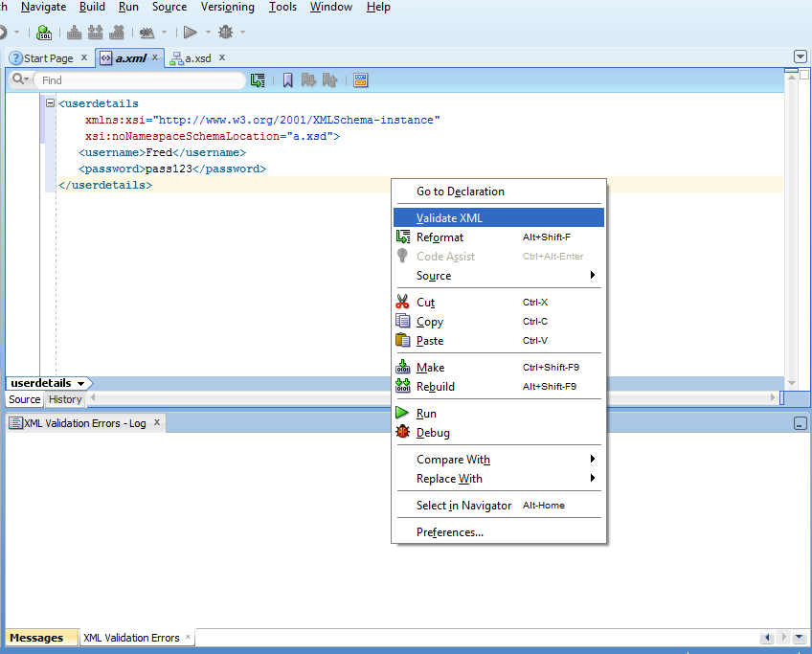The image size is (812, 654).
Task: Open the Help menu
Action: tap(378, 8)
